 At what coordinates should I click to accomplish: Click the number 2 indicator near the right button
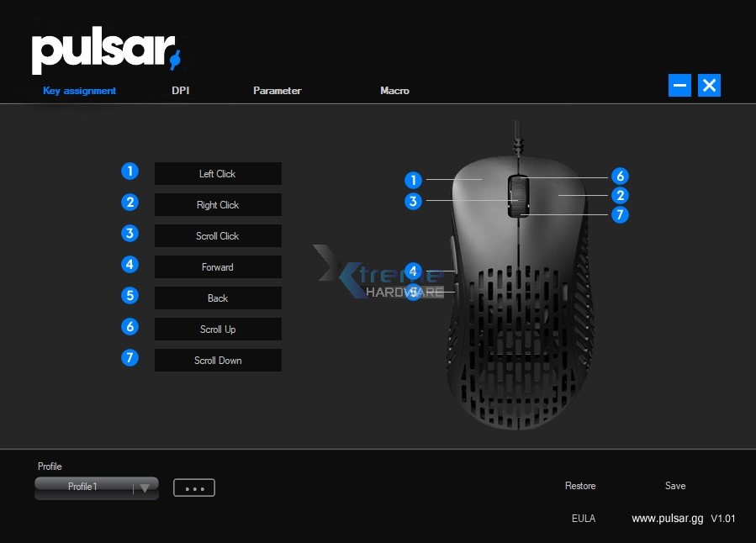(620, 195)
